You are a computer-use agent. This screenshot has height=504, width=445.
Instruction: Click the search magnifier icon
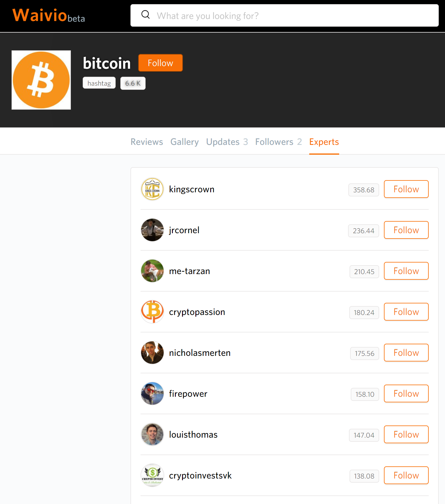coord(146,15)
